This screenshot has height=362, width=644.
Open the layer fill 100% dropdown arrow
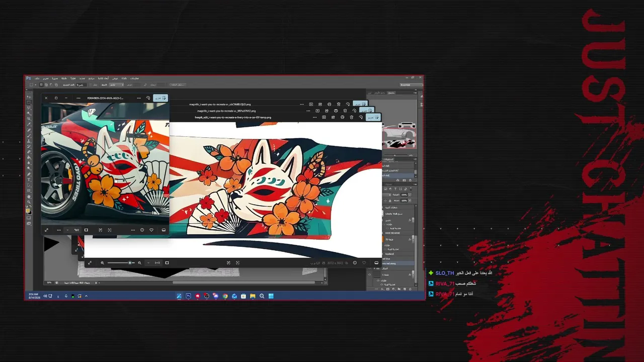coord(409,201)
